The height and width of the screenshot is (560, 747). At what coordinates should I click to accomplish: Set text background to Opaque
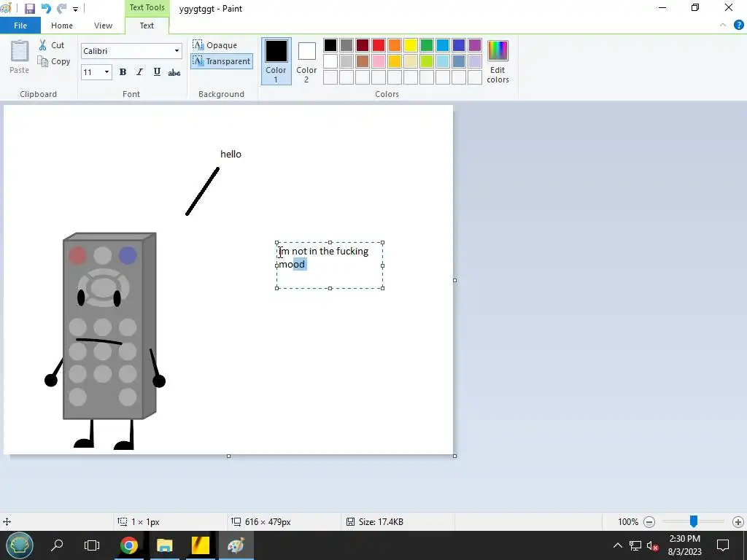215,45
